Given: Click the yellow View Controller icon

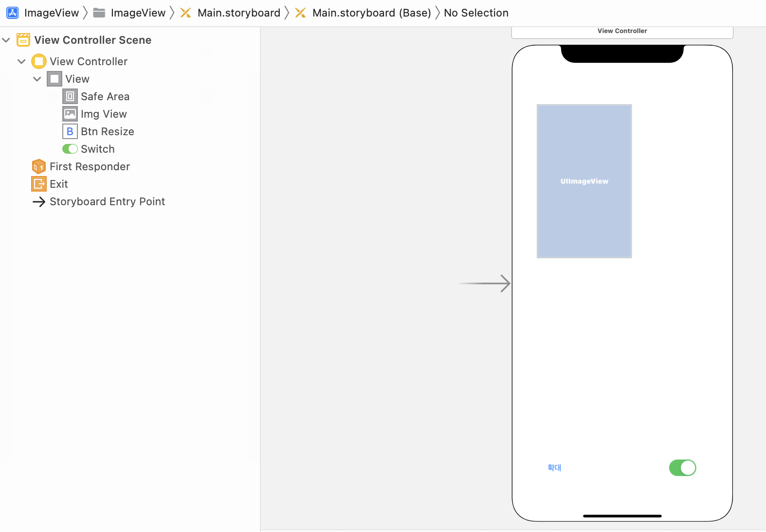Looking at the screenshot, I should (39, 61).
